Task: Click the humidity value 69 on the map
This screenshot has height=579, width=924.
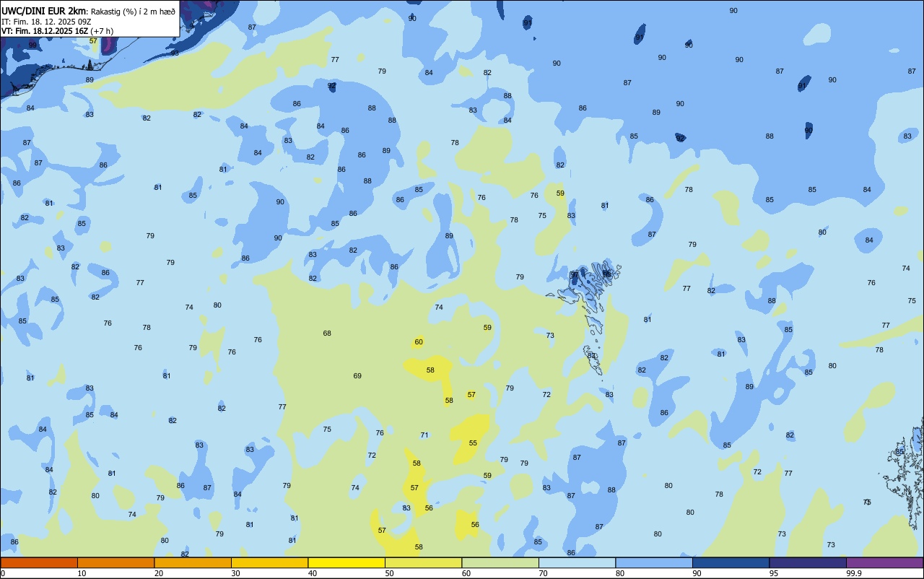Action: [x=357, y=376]
